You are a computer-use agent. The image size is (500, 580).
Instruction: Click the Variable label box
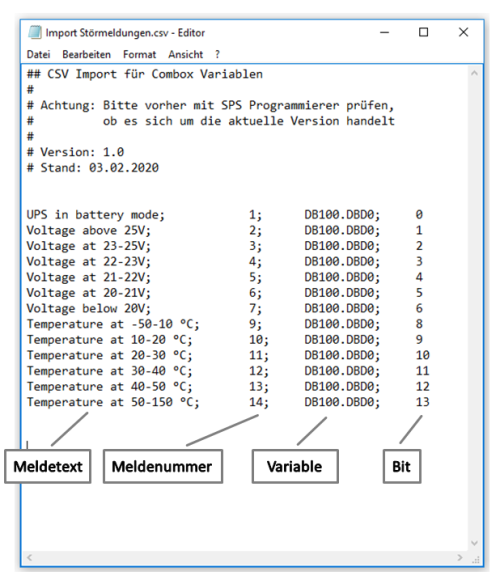click(x=295, y=466)
